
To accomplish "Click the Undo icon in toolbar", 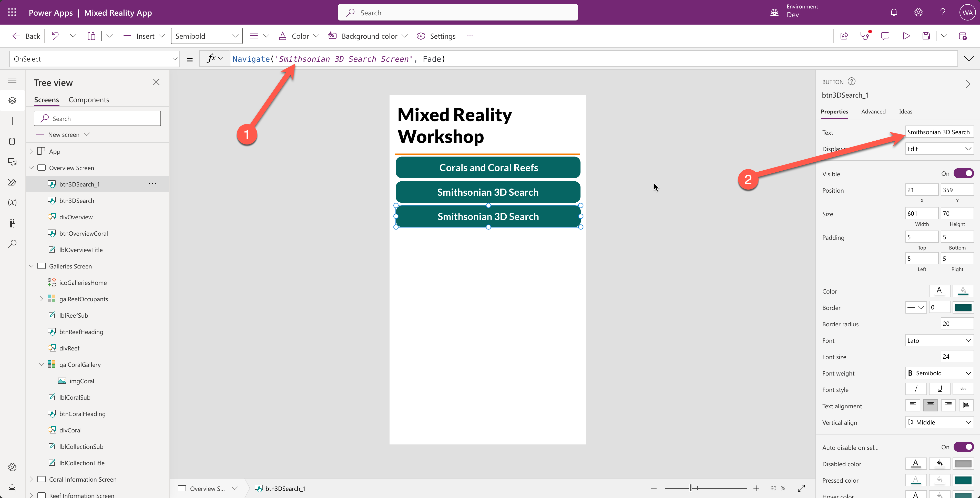I will coord(55,36).
